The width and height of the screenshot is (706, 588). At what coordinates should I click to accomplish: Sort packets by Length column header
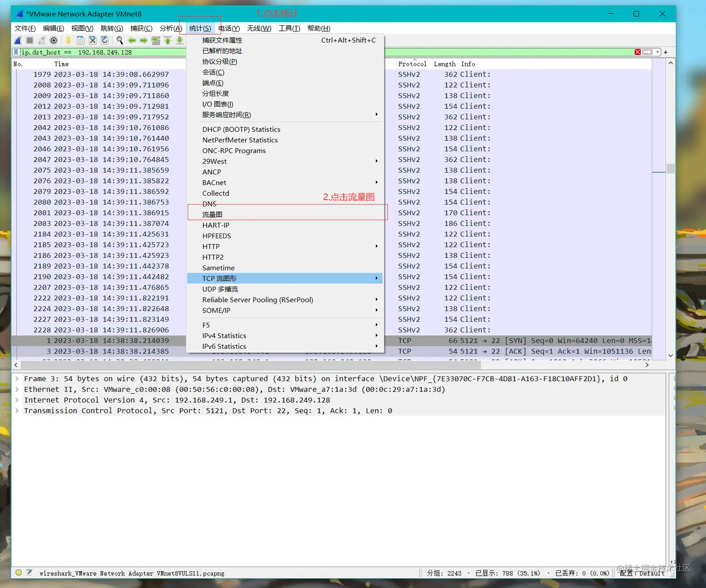[x=445, y=64]
